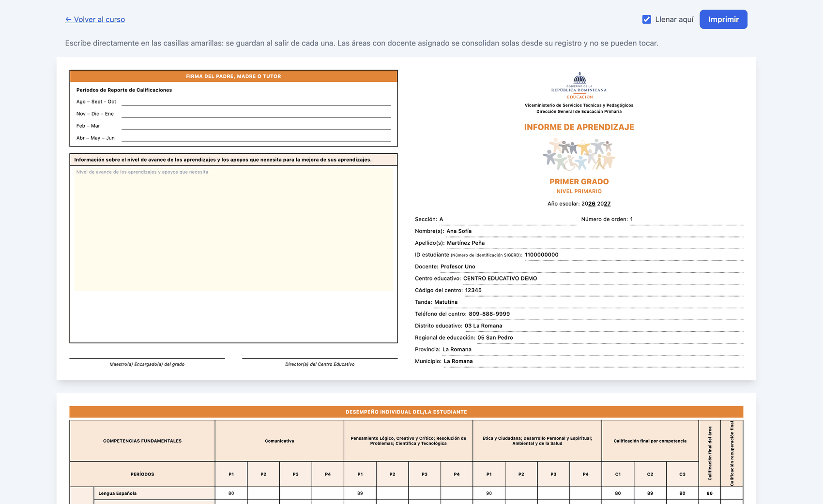This screenshot has height=504, width=823.
Task: Click the Feb – Mar period label
Action: coord(88,126)
